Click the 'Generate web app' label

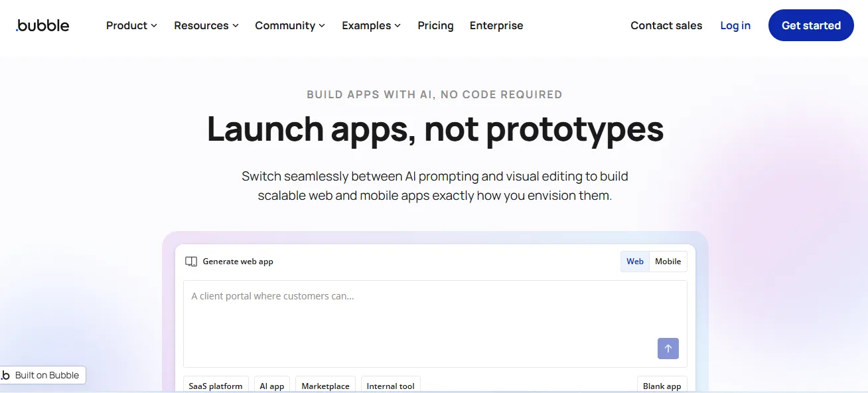[x=238, y=262]
